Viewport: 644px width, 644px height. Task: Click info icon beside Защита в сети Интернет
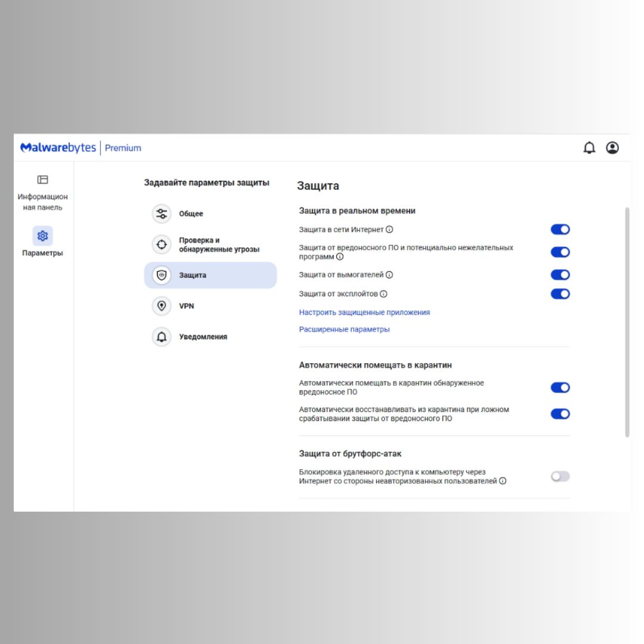389,230
